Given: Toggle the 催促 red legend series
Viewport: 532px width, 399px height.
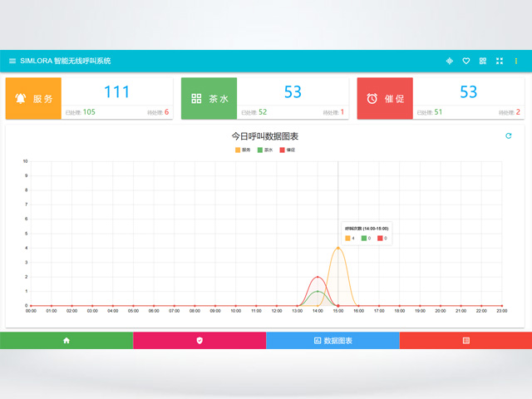Looking at the screenshot, I should pos(288,150).
